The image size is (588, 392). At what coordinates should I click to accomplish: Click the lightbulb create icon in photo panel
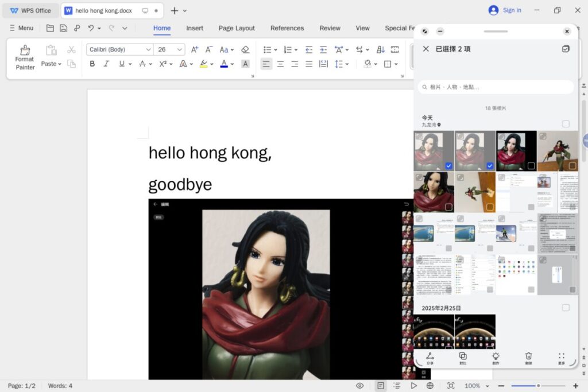click(496, 358)
